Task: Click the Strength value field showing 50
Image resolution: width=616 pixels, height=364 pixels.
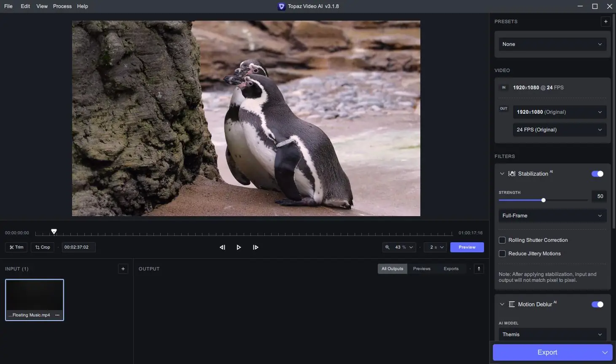Action: [x=599, y=196]
